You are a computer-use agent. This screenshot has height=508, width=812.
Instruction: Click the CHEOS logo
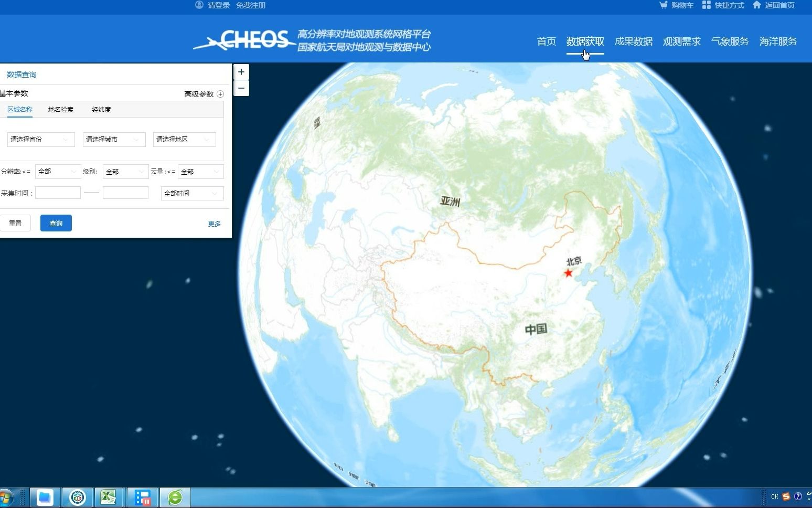pos(245,40)
